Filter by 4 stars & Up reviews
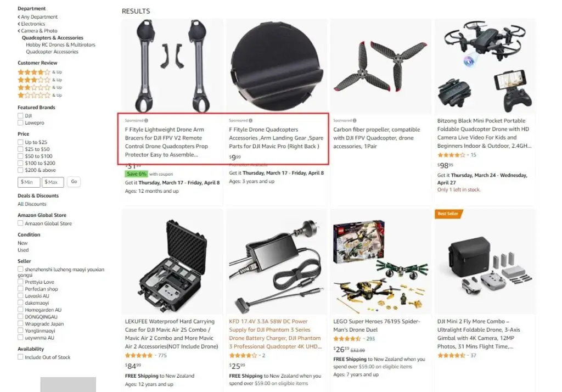 (40, 72)
